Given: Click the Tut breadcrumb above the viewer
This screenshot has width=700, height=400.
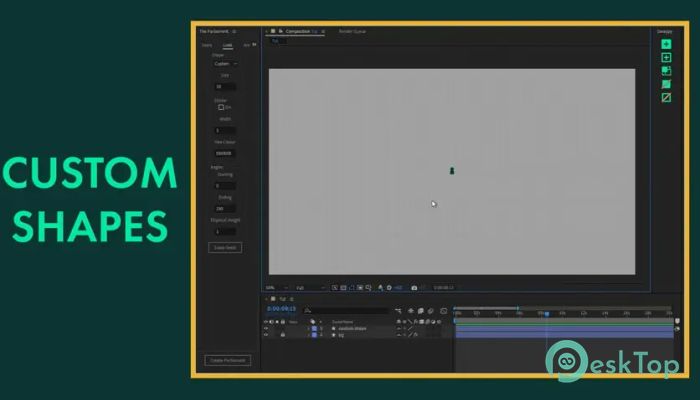Looking at the screenshot, I should [275, 41].
